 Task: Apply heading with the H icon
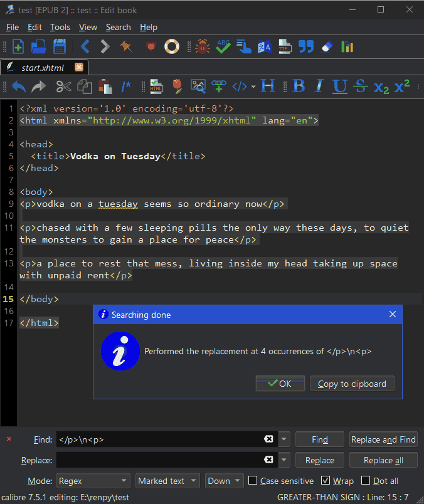click(268, 86)
